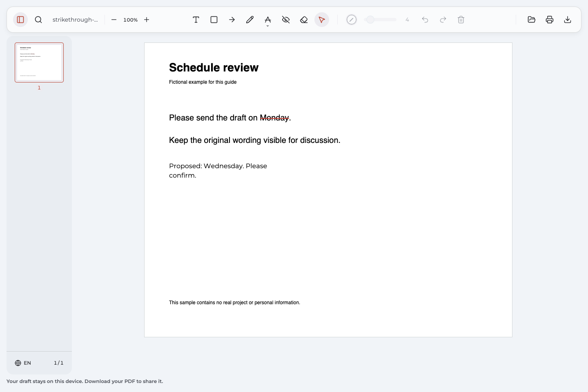
Task: Select page 1 thumbnail
Action: click(39, 62)
